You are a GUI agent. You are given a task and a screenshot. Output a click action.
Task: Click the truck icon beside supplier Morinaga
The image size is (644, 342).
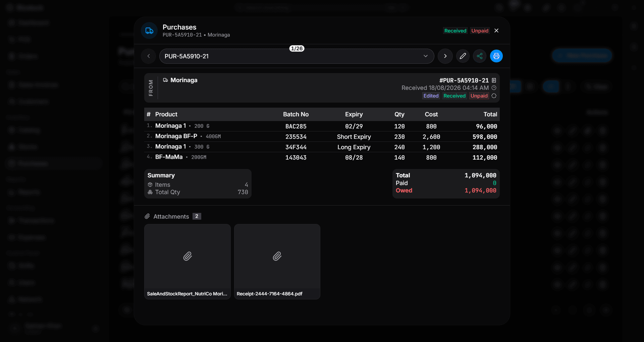coord(165,80)
